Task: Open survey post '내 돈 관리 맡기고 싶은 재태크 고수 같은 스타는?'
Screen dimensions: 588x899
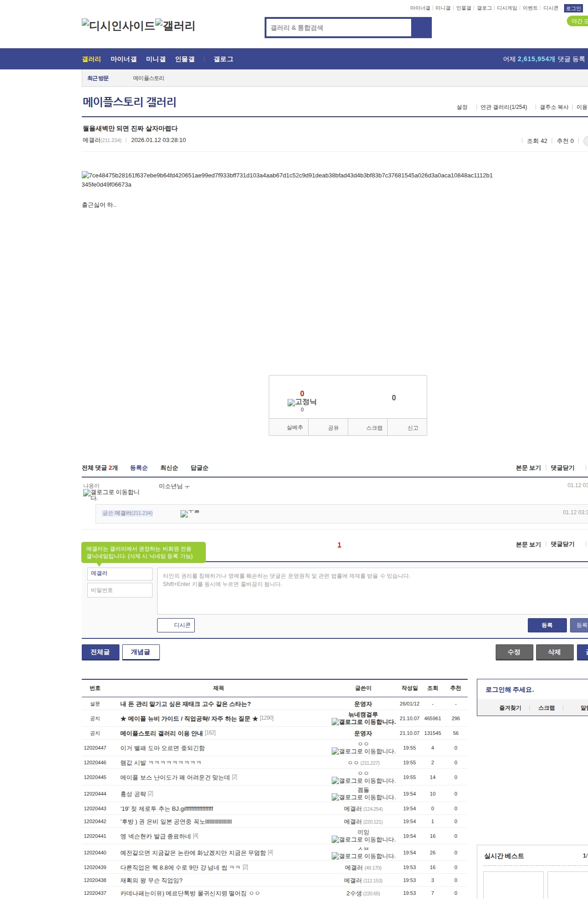Action: (x=186, y=704)
